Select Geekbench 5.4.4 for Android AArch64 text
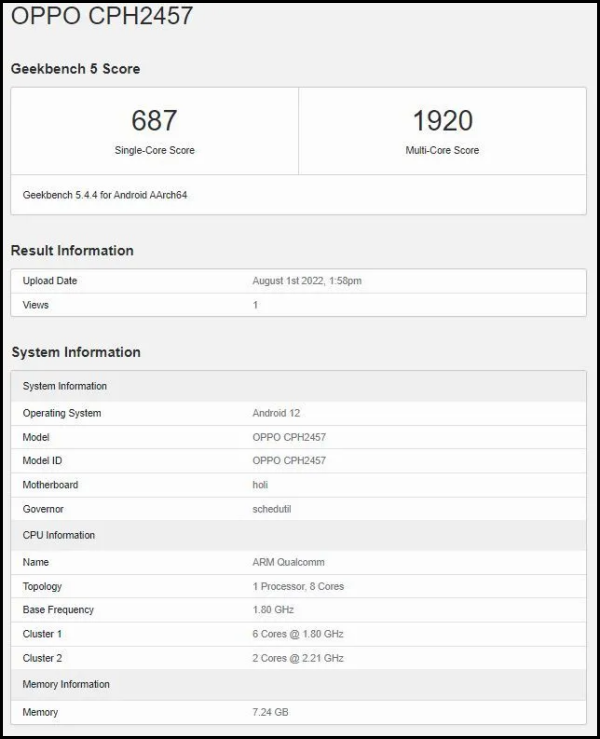Image resolution: width=600 pixels, height=739 pixels. [x=105, y=195]
